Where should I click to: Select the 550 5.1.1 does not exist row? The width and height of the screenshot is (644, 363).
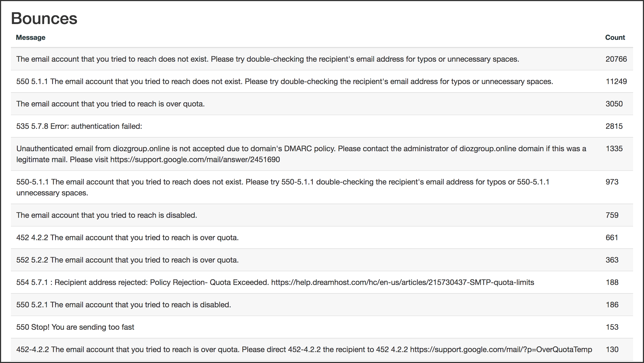pos(284,81)
